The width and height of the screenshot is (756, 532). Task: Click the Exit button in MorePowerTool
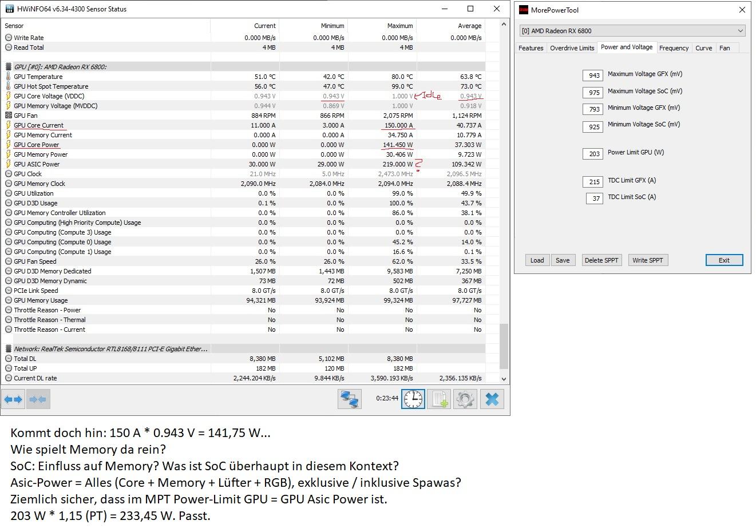(724, 260)
